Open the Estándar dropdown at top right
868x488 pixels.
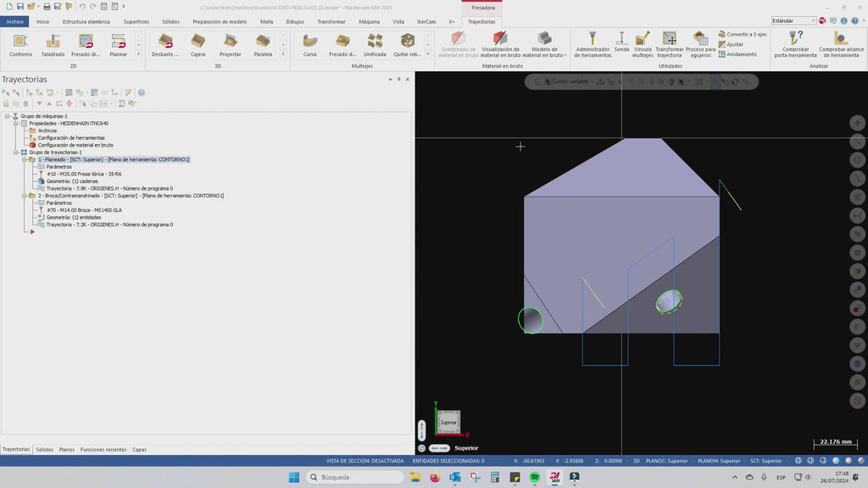814,20
